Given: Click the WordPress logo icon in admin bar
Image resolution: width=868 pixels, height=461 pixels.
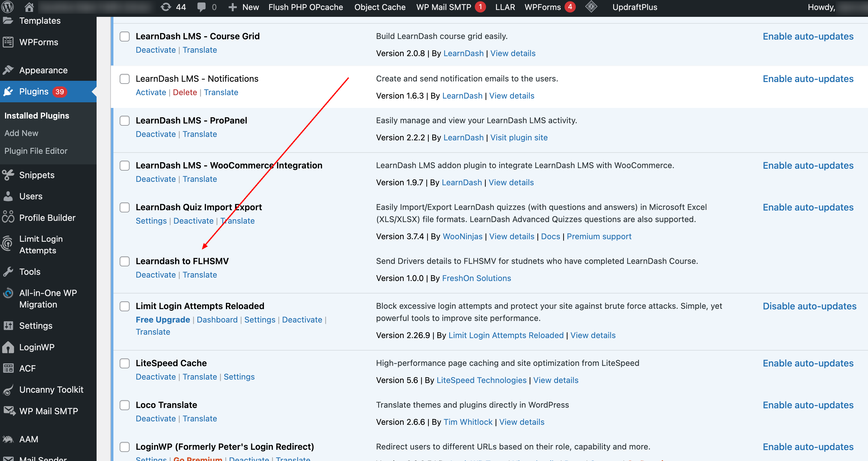Looking at the screenshot, I should [x=7, y=7].
